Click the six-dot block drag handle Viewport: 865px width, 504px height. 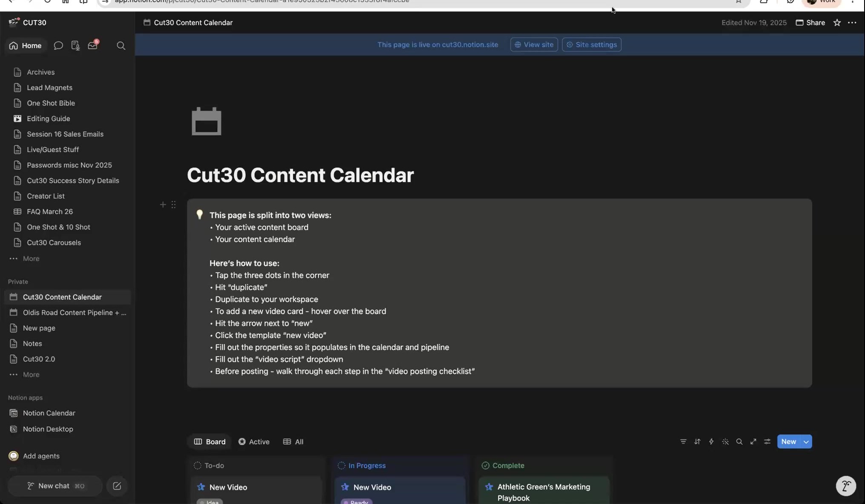(173, 205)
